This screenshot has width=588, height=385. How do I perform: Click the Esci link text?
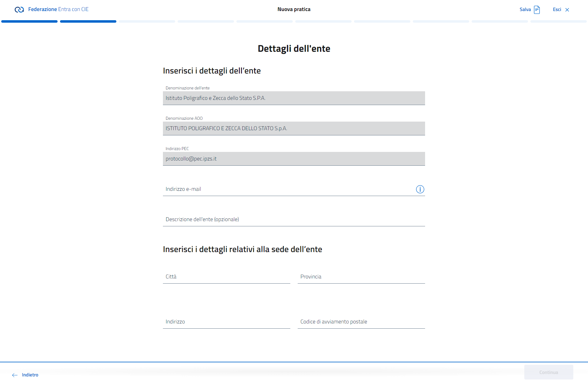pos(557,9)
